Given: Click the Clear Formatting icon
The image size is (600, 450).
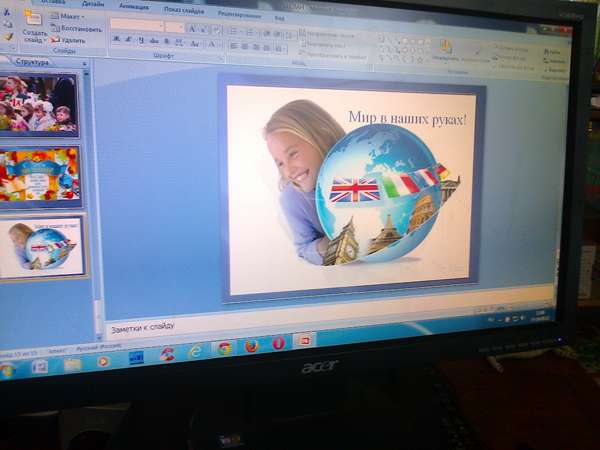Looking at the screenshot, I should coord(217,30).
